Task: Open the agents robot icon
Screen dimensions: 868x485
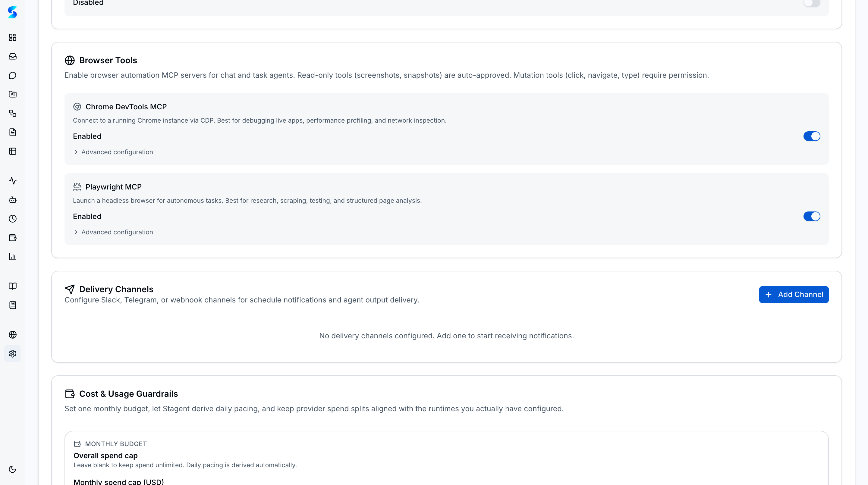Action: [x=12, y=200]
